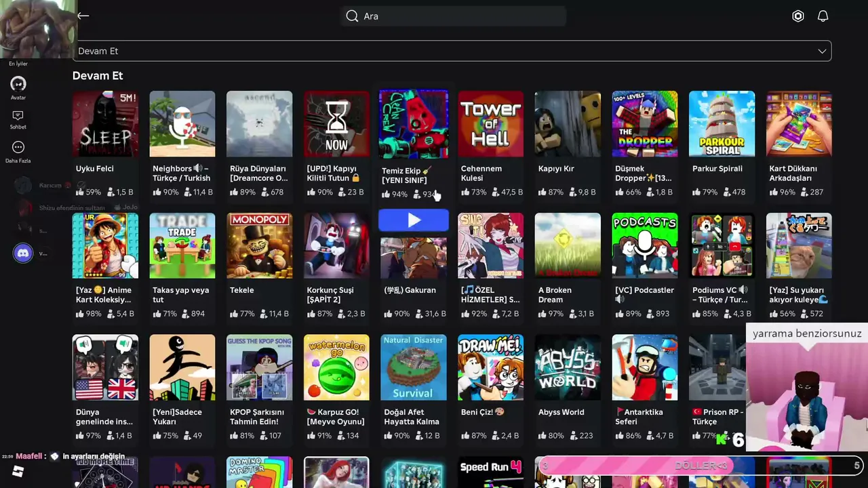Go back with the arrow icon
Viewport: 868px width, 488px height.
coord(83,16)
